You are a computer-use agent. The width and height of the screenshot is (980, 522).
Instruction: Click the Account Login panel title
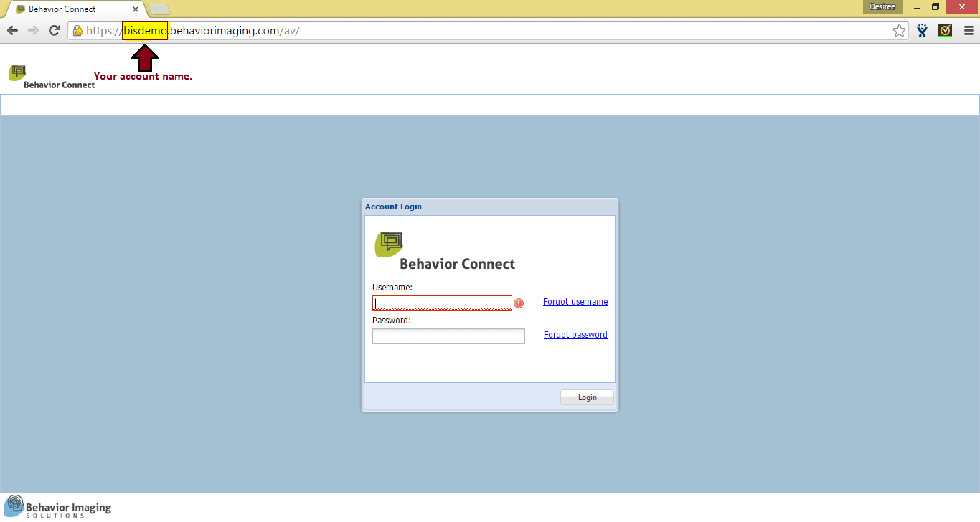coord(393,207)
